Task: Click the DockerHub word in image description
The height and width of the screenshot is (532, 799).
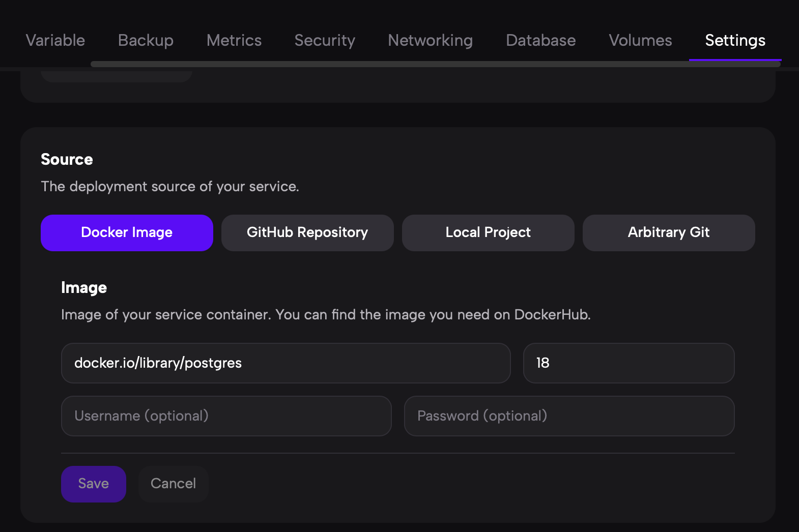Action: [x=552, y=315]
